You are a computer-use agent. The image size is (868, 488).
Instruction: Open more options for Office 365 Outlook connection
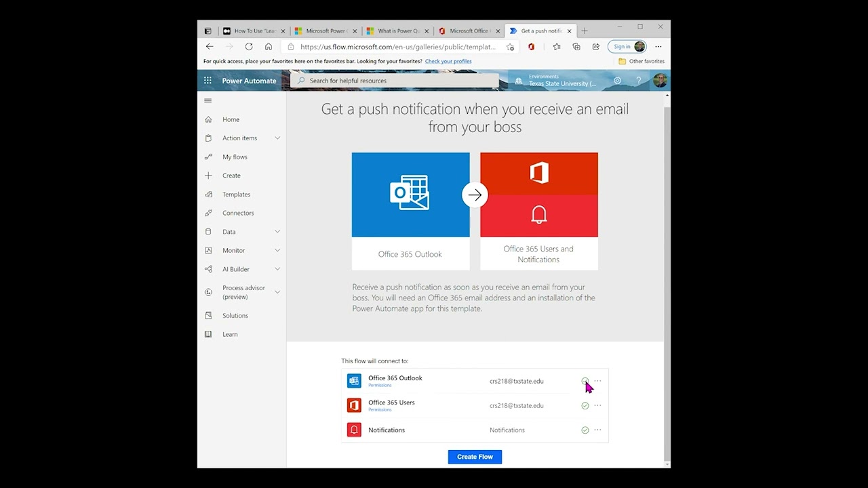tap(597, 381)
